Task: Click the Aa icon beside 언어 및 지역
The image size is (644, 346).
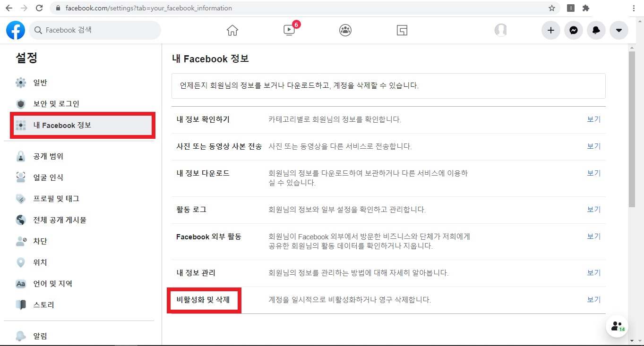Action: 21,284
